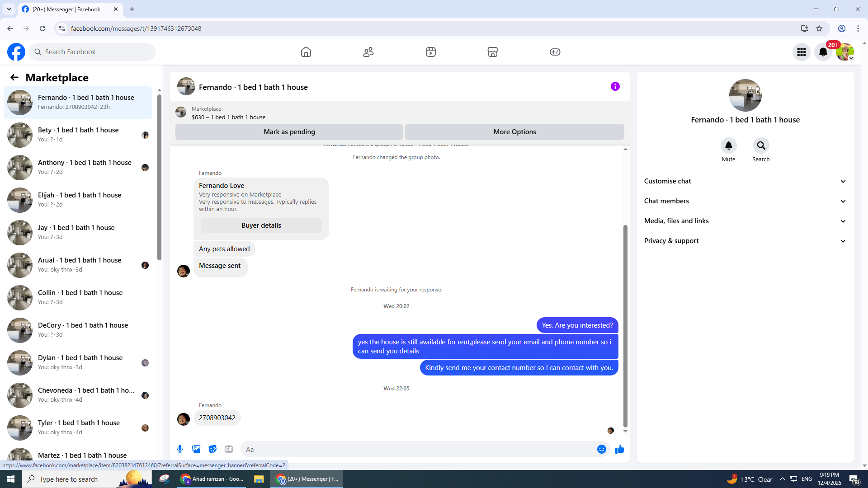Open Facebook notifications bell
This screenshot has width=868, height=488.
tap(823, 52)
